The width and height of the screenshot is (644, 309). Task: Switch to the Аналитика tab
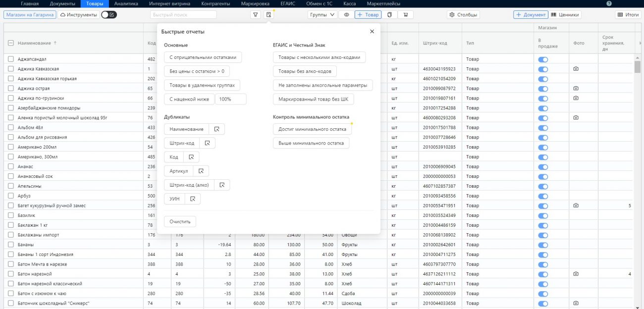point(126,3)
